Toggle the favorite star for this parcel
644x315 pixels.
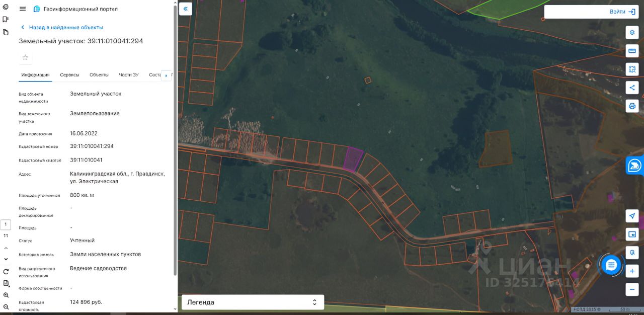click(25, 57)
